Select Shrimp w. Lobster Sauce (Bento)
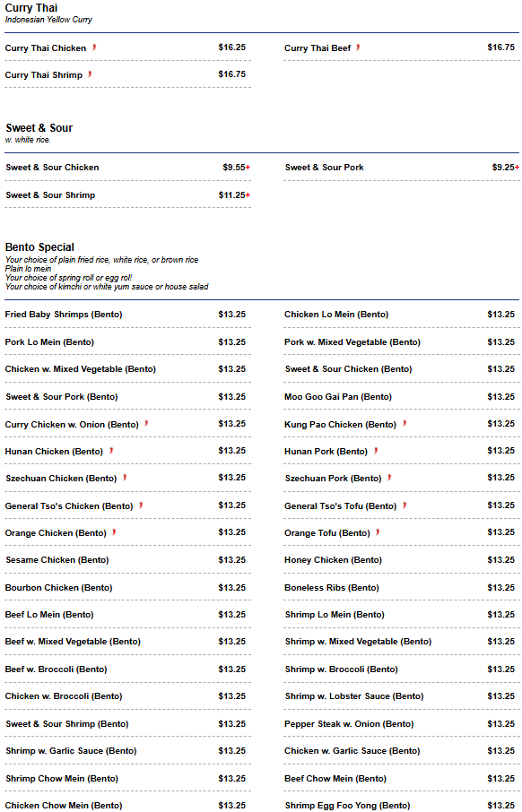 pyautogui.click(x=401, y=696)
